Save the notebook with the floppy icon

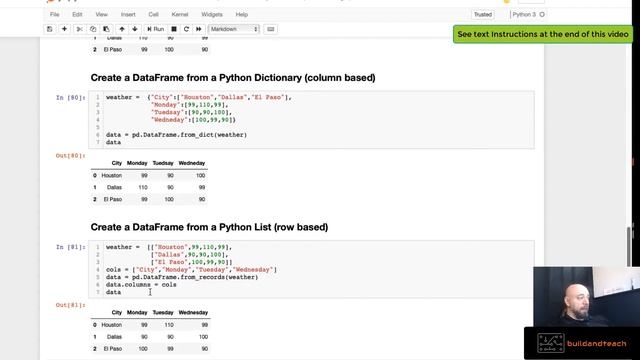[x=49, y=29]
